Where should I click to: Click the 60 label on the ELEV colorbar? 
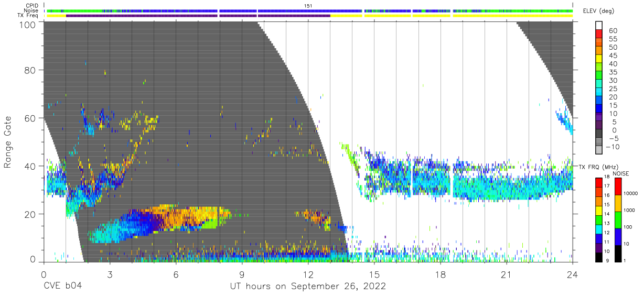point(613,31)
